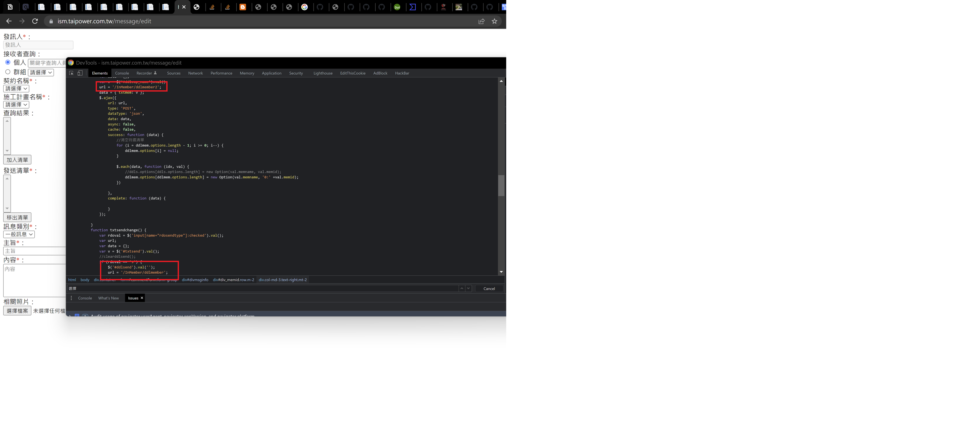Click the 加入清單 button
The height and width of the screenshot is (431, 980).
pos(17,160)
